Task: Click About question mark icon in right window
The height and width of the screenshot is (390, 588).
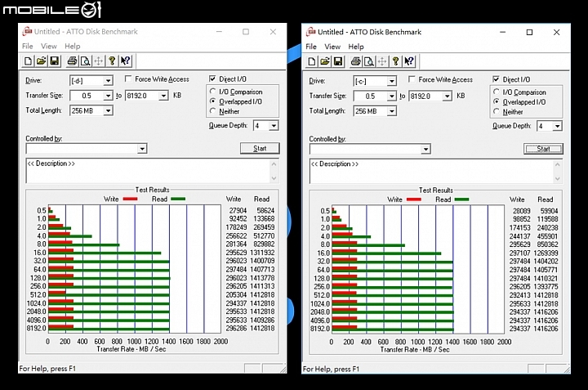Action: [x=395, y=61]
